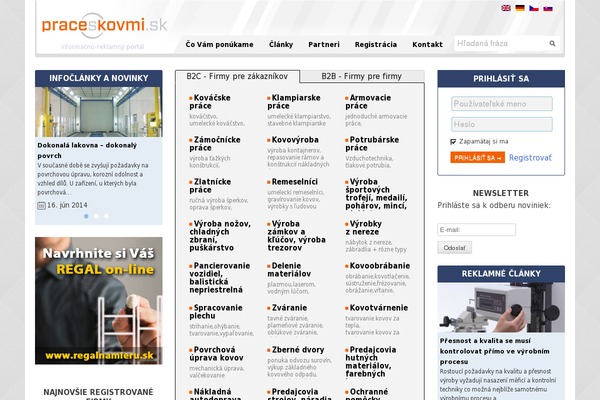Open 'Výrobky z nereze' category

[x=363, y=228]
